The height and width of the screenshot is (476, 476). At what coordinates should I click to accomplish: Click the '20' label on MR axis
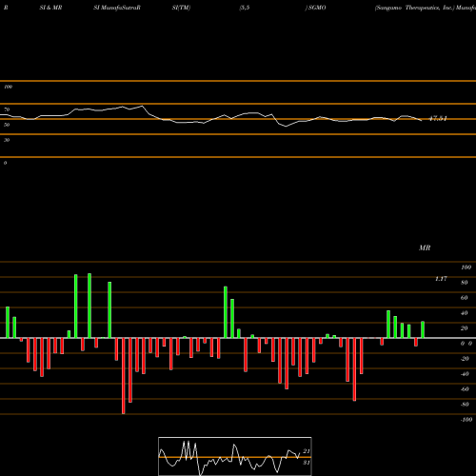(464, 328)
